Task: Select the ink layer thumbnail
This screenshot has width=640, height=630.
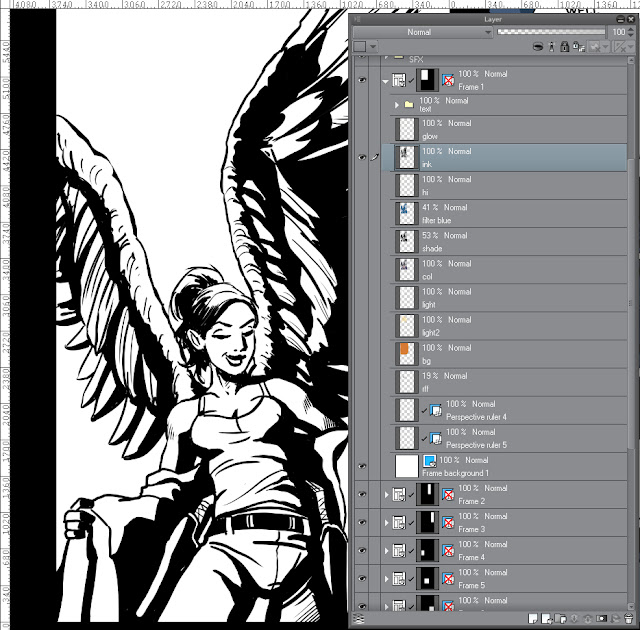Action: [x=407, y=158]
